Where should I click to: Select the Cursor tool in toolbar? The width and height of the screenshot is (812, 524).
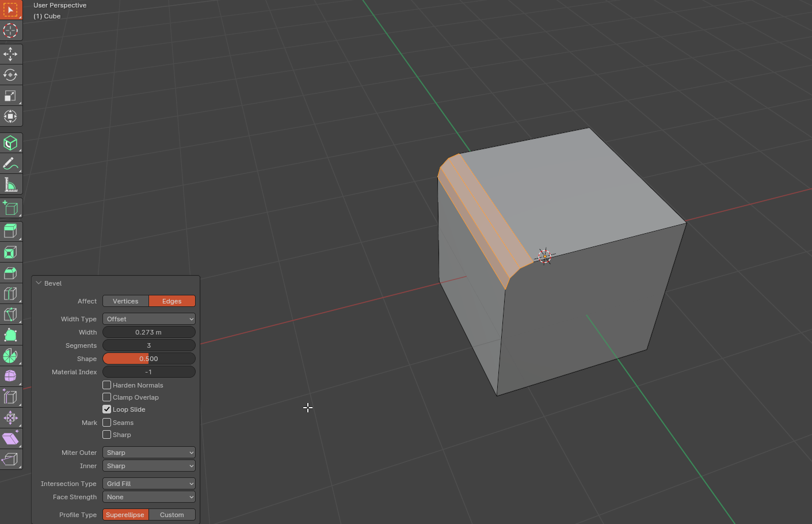coord(10,30)
